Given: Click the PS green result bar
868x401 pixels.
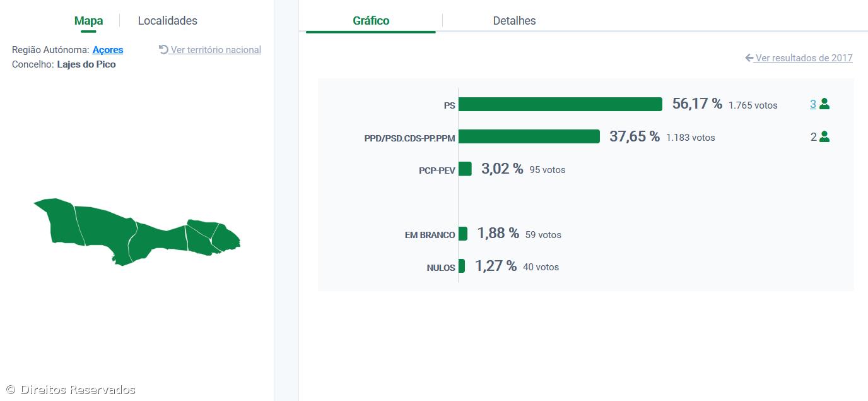Looking at the screenshot, I should (x=560, y=104).
